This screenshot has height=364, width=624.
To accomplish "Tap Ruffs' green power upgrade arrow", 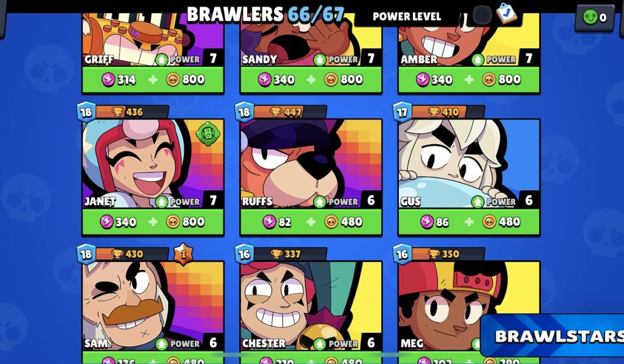I will point(320,201).
